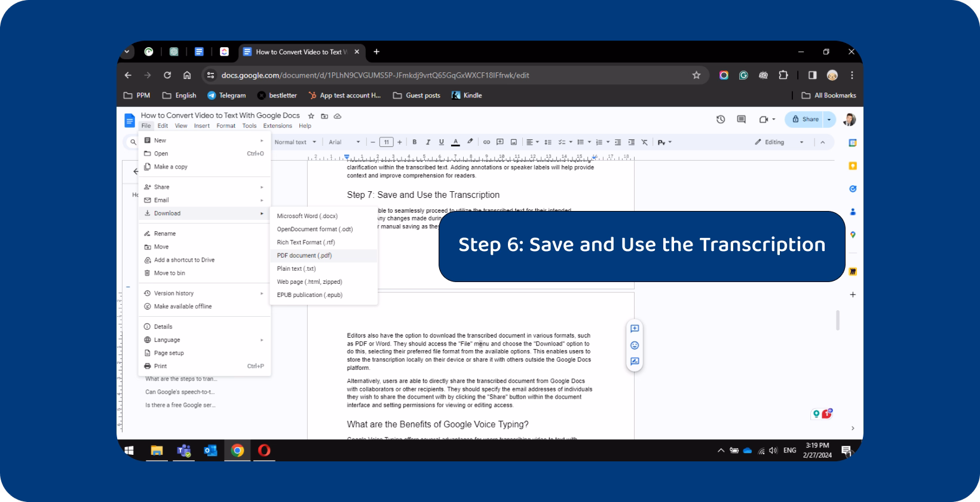Click the Clear formatting icon
The image size is (980, 502).
644,142
